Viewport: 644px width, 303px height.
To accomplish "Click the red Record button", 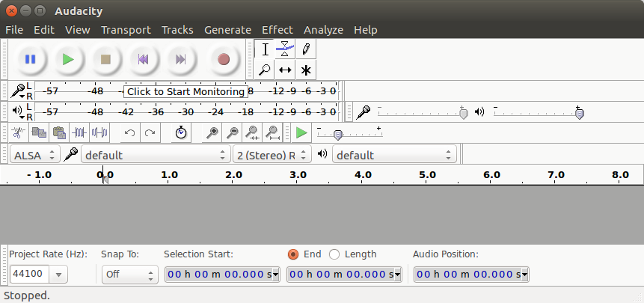I will tap(224, 60).
